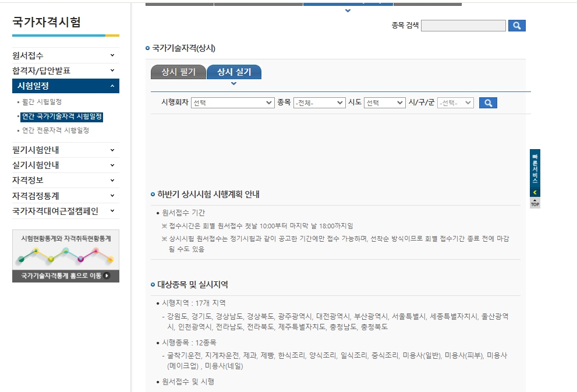Click the 원서접수 및 시행 bullet text

[x=188, y=382]
